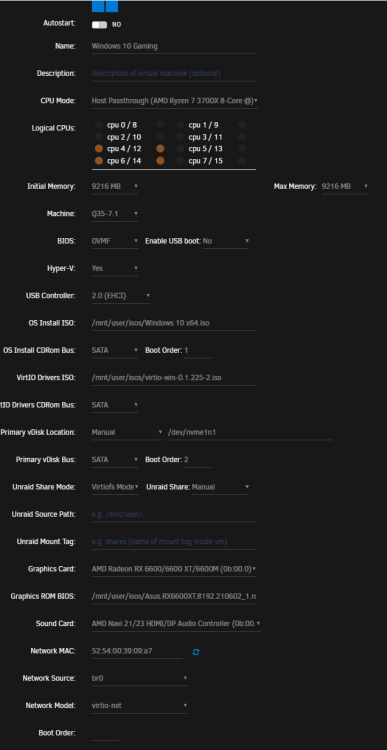
Task: Uncheck the cpu 6 checkbox
Action: pos(99,161)
